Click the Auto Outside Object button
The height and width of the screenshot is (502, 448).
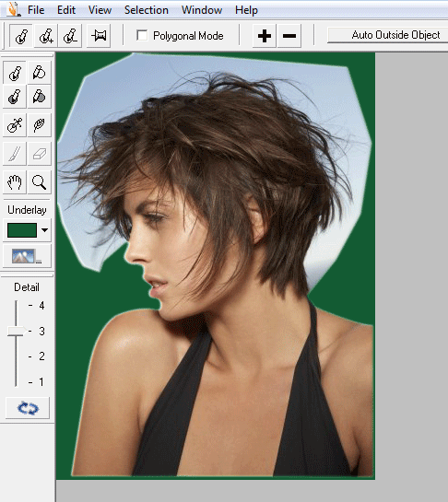point(388,35)
